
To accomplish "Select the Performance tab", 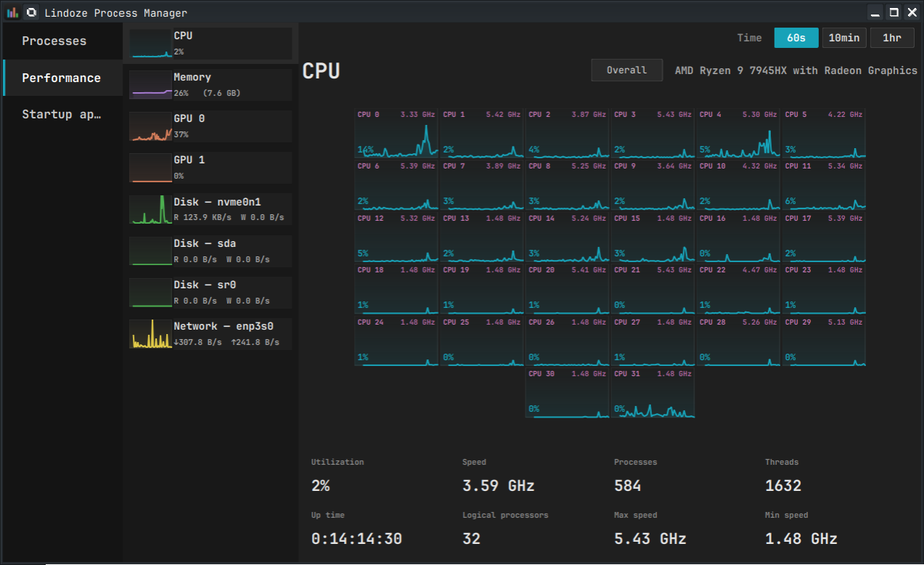I will click(63, 78).
